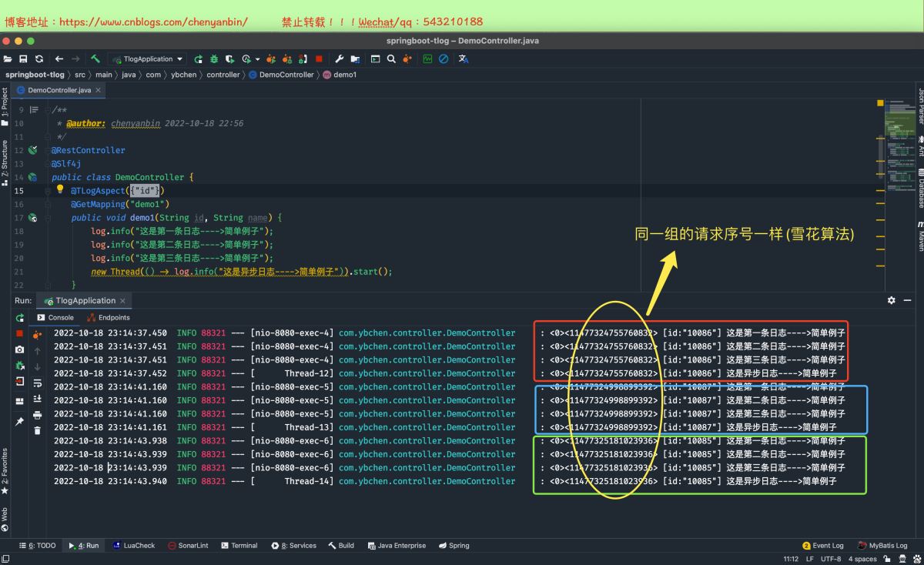Switch to the Endpoints tab
Screen dimensions: 924x565
109,317
